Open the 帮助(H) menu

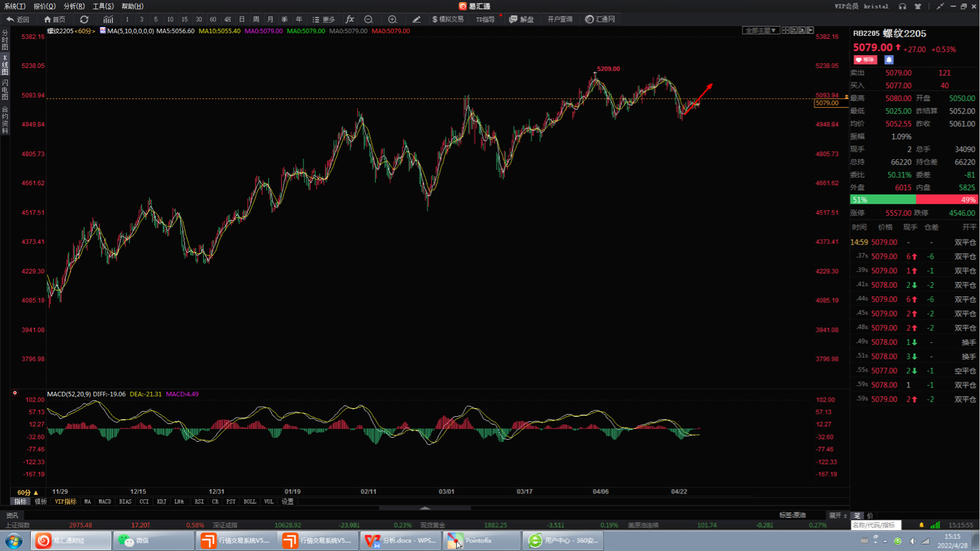coord(133,6)
